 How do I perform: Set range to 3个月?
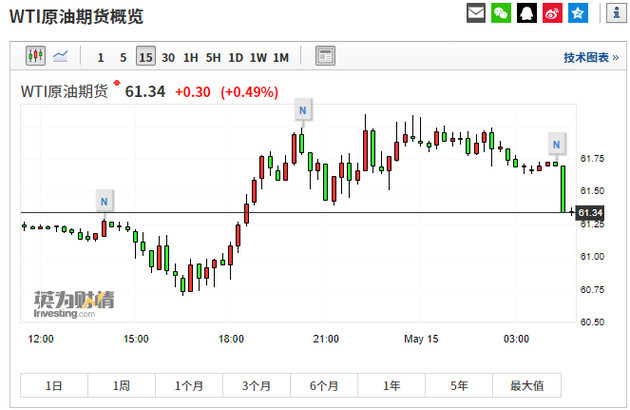tap(256, 386)
